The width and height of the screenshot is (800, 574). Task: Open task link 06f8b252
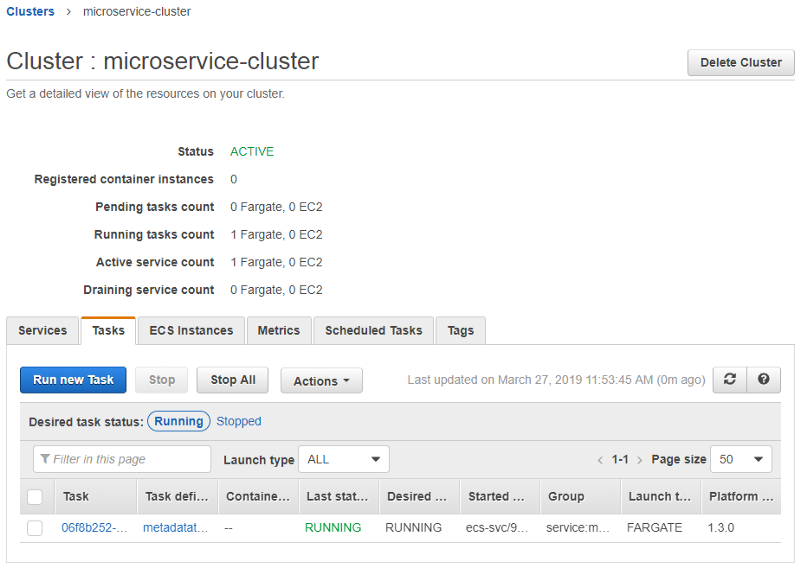94,528
